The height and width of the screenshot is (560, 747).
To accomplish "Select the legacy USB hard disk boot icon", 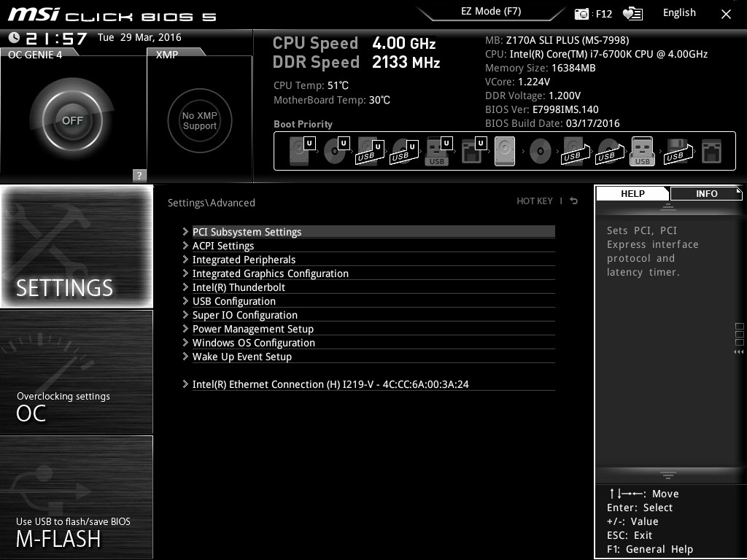I will (x=575, y=152).
